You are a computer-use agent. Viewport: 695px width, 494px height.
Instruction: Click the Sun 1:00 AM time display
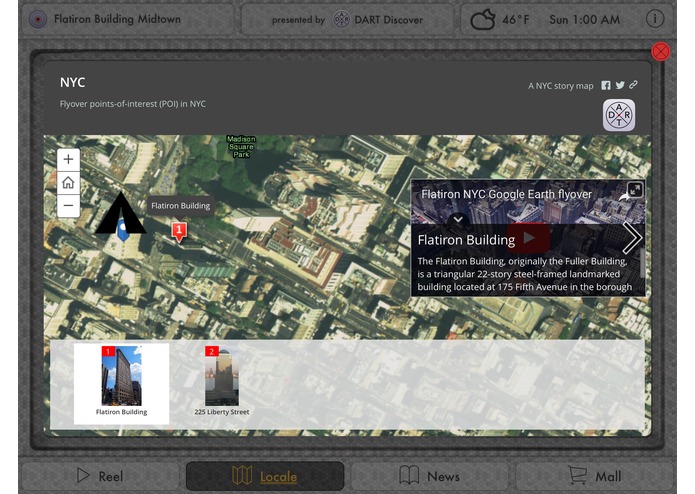585,19
